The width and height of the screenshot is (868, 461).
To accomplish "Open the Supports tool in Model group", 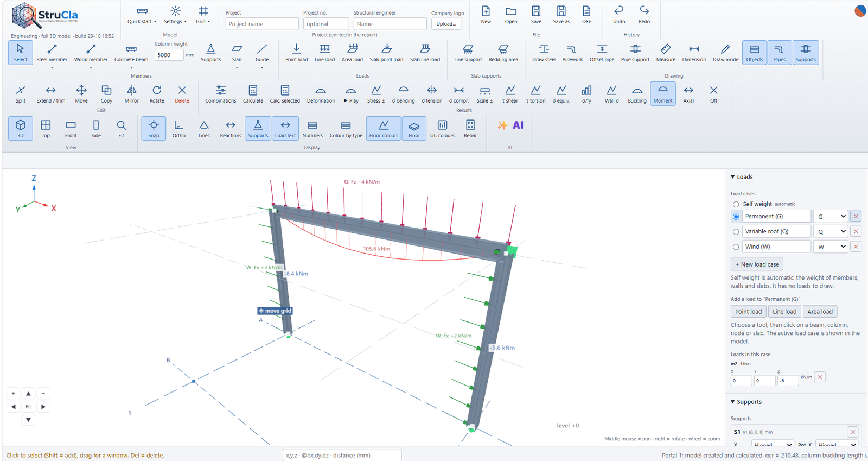I will [210, 53].
